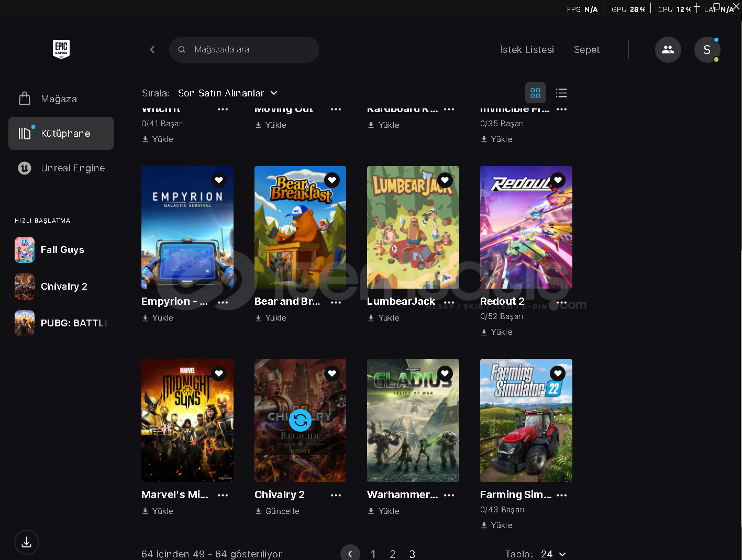This screenshot has width=742, height=560.
Task: Open more options for Kardboard Kings
Action: 449,109
